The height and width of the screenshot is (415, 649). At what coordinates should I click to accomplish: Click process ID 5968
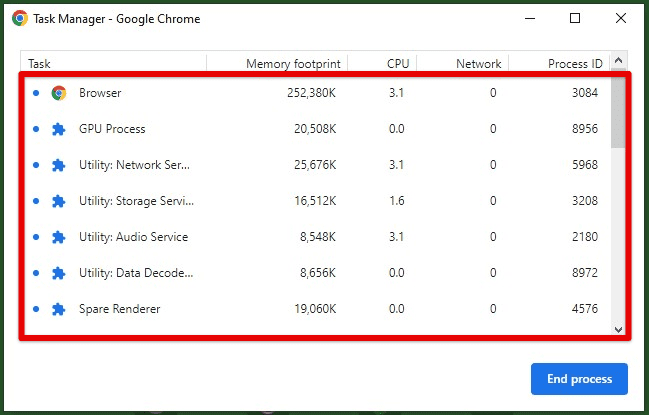click(585, 165)
